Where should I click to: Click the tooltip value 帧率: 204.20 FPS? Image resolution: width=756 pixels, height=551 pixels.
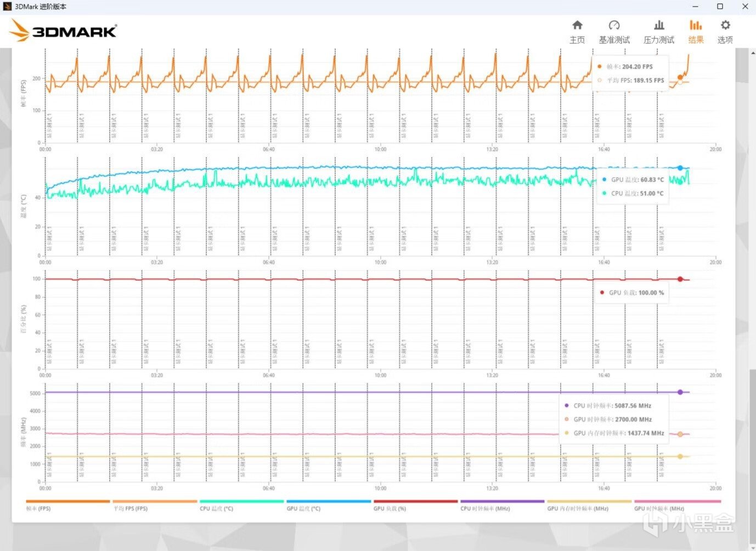pyautogui.click(x=630, y=66)
